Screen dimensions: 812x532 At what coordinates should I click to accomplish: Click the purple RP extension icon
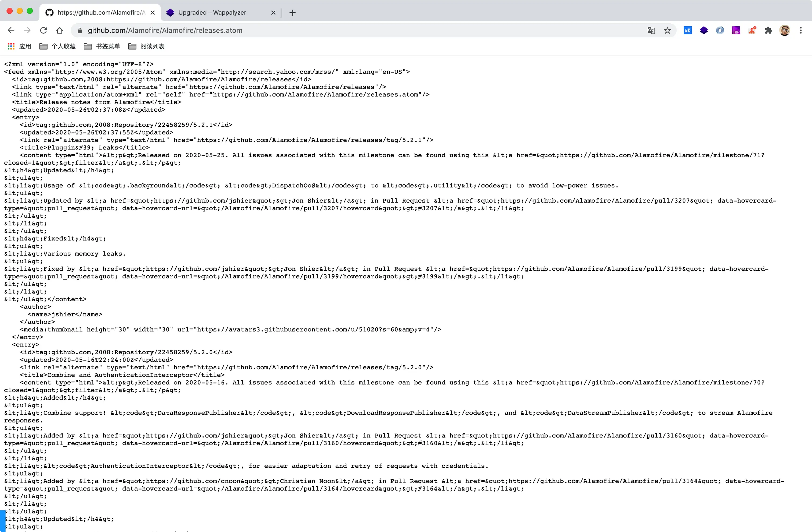point(736,30)
